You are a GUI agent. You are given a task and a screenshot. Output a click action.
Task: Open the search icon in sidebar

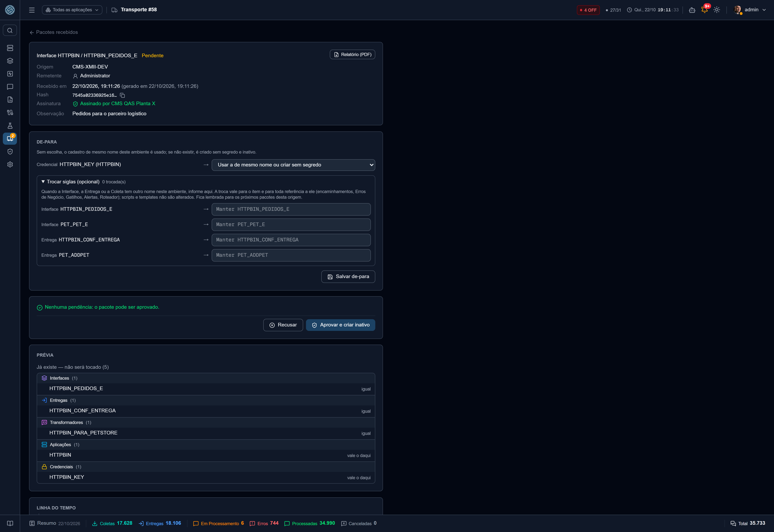coord(10,30)
